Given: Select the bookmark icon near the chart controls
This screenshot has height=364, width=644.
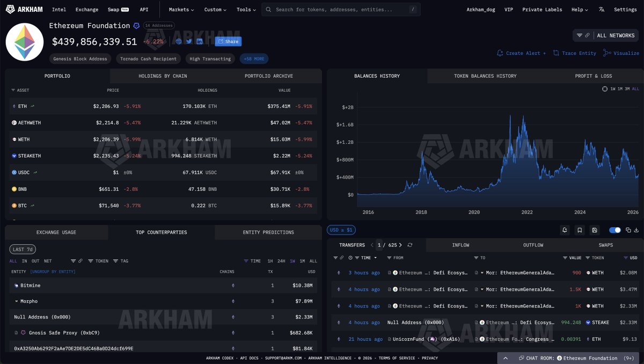Looking at the screenshot, I should (x=580, y=230).
